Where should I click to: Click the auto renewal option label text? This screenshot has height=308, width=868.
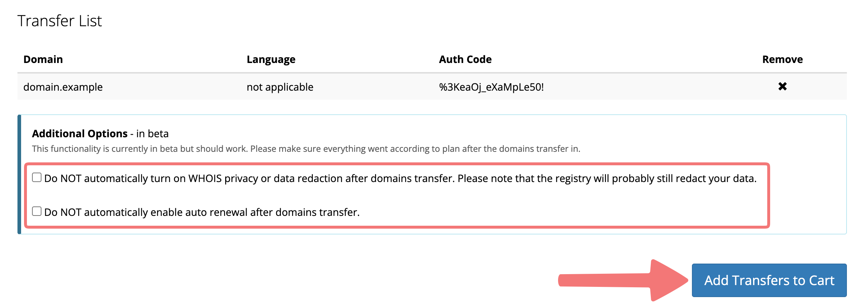(202, 212)
